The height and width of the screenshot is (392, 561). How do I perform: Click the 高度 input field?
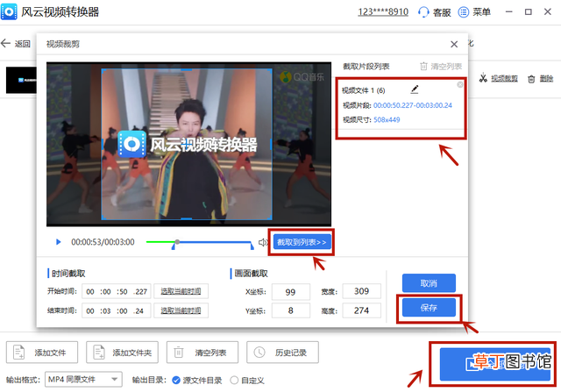click(361, 310)
